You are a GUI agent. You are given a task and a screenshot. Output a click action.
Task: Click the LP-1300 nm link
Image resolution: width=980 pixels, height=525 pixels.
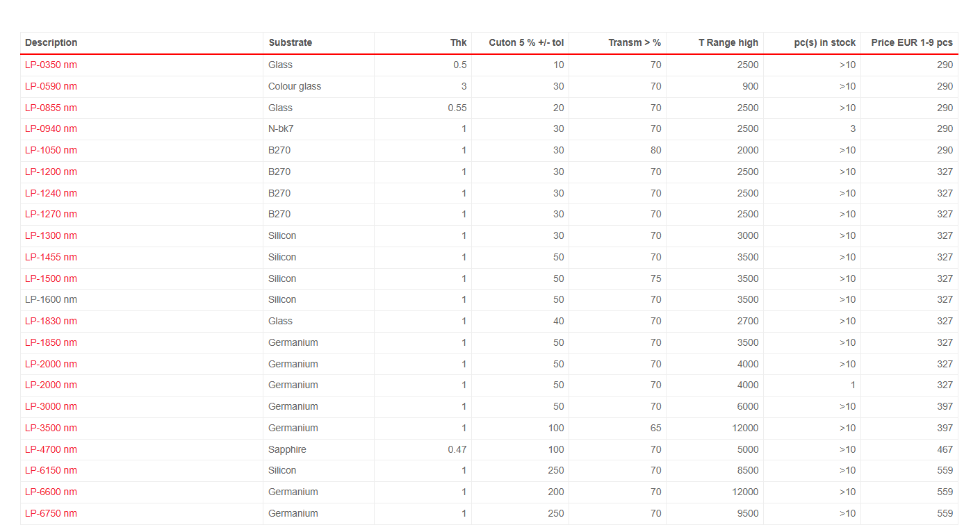click(x=51, y=236)
